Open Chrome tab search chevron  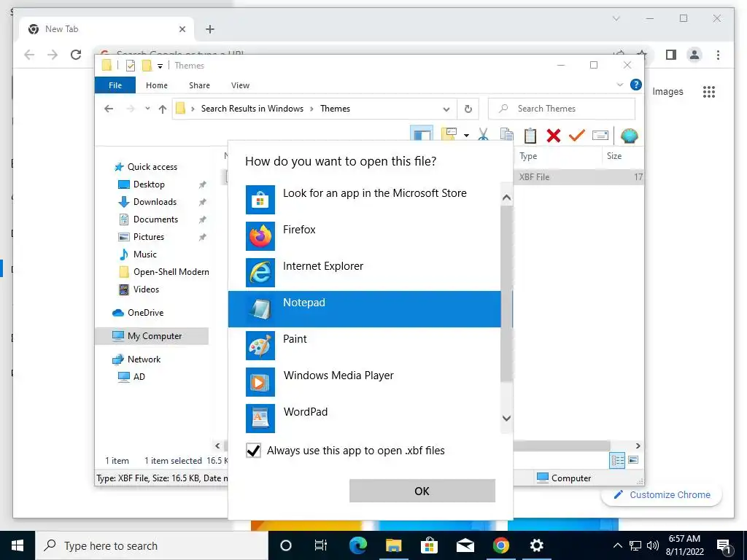coord(616,18)
